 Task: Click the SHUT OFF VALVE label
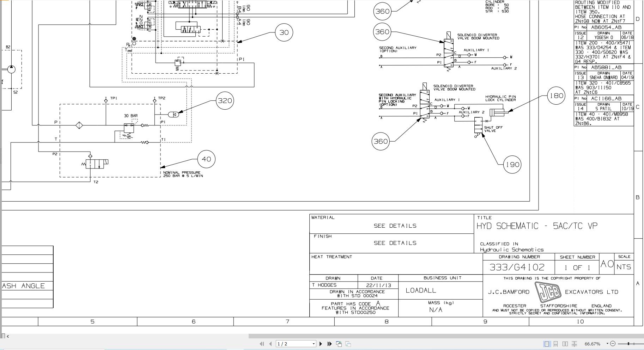[493, 129]
